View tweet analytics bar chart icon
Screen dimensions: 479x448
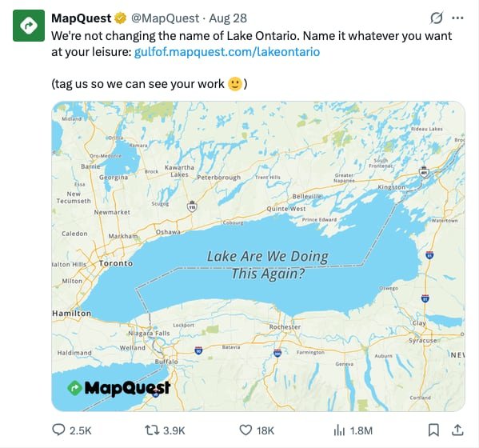tap(339, 430)
